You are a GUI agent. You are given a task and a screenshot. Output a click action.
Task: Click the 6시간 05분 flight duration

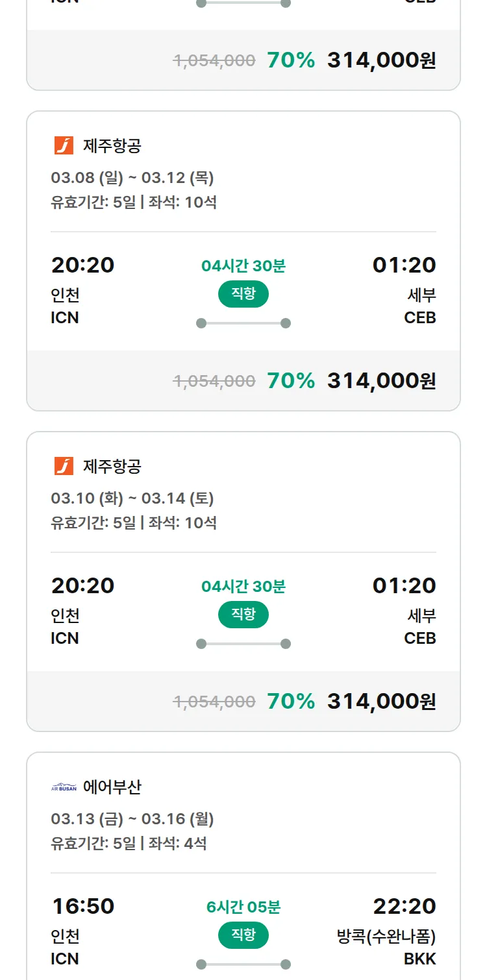click(243, 907)
